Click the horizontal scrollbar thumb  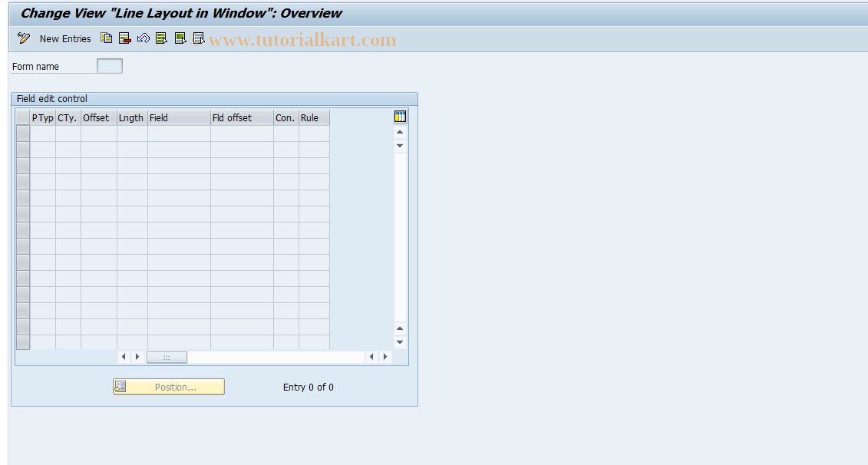pyautogui.click(x=167, y=358)
